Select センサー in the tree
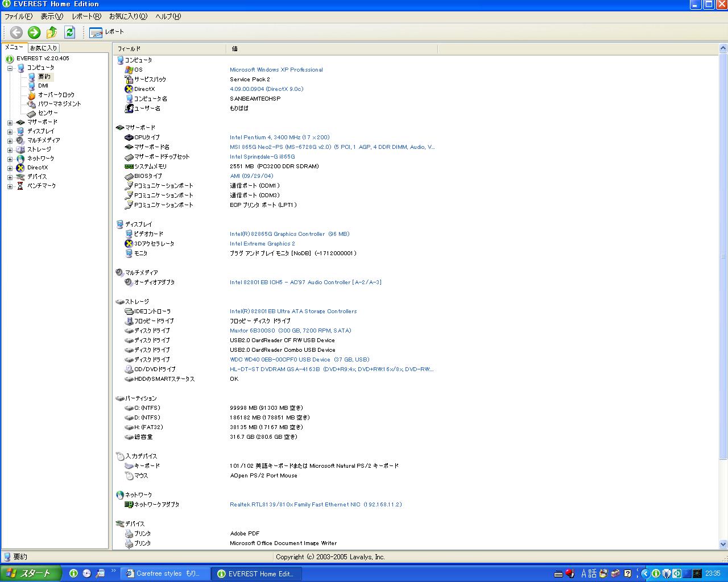728x582 pixels. coord(48,113)
